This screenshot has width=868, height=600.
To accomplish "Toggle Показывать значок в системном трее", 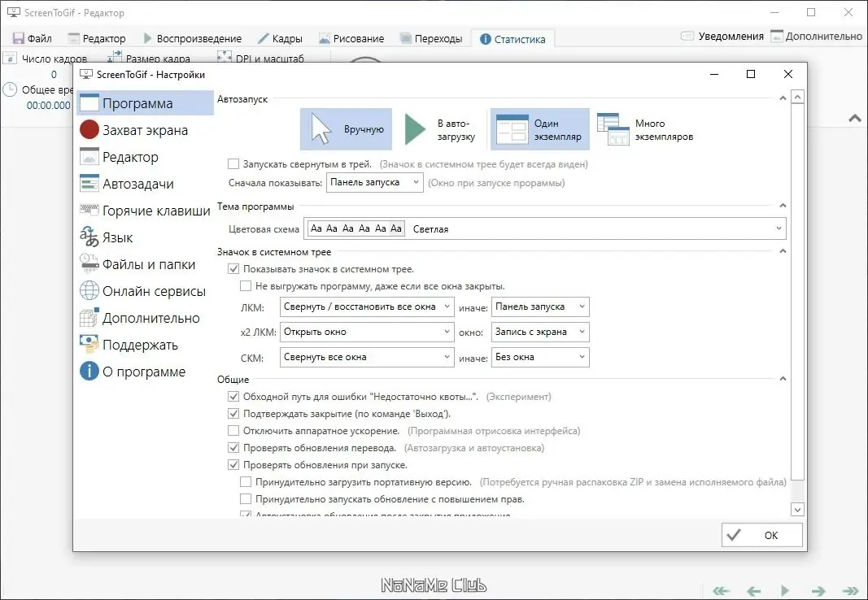I will point(233,269).
